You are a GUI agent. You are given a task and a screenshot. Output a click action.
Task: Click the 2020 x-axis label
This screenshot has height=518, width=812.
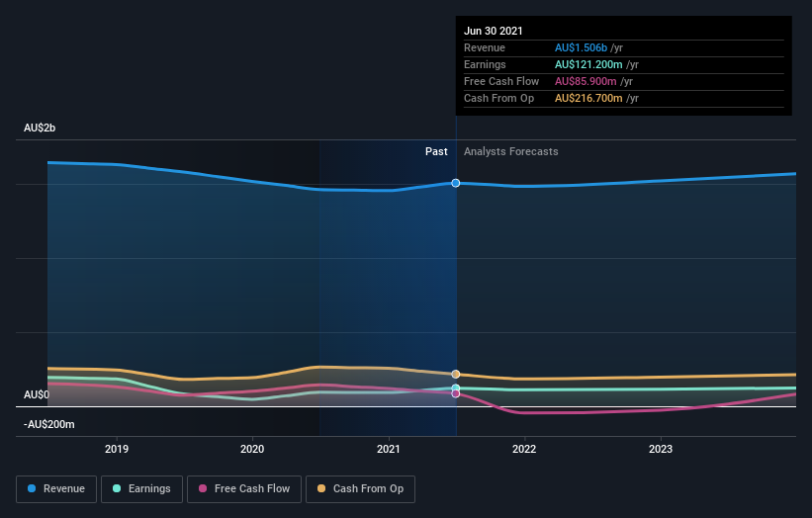(252, 449)
